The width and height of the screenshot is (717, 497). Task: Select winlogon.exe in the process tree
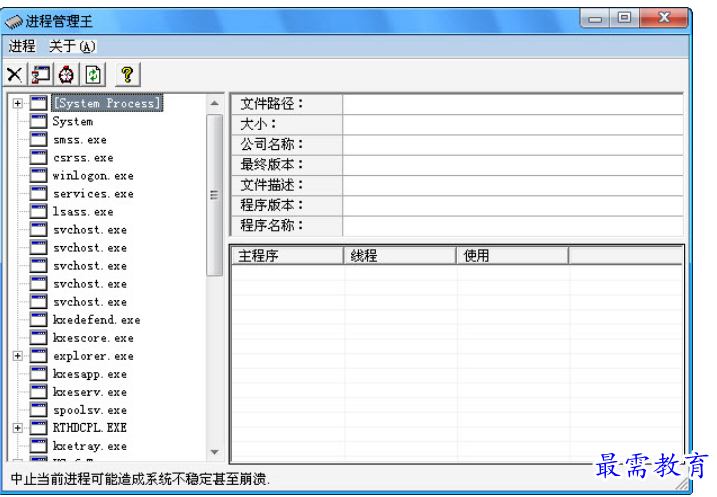tap(93, 176)
